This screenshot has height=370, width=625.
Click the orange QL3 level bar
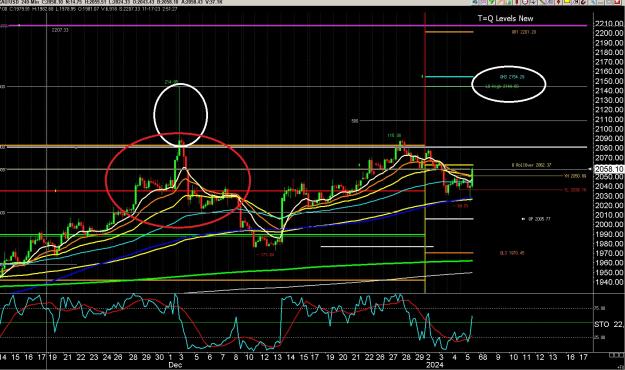pos(450,253)
